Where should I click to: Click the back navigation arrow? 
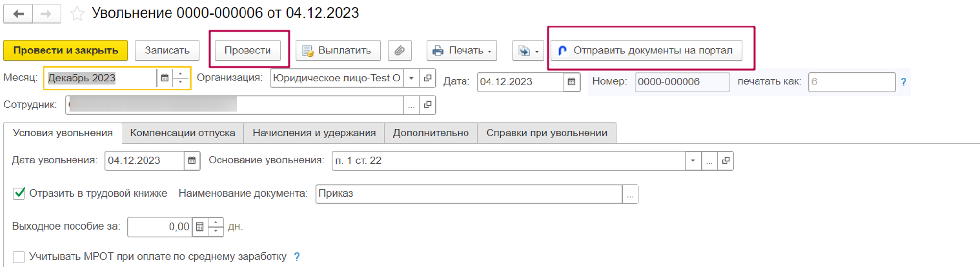point(19,14)
